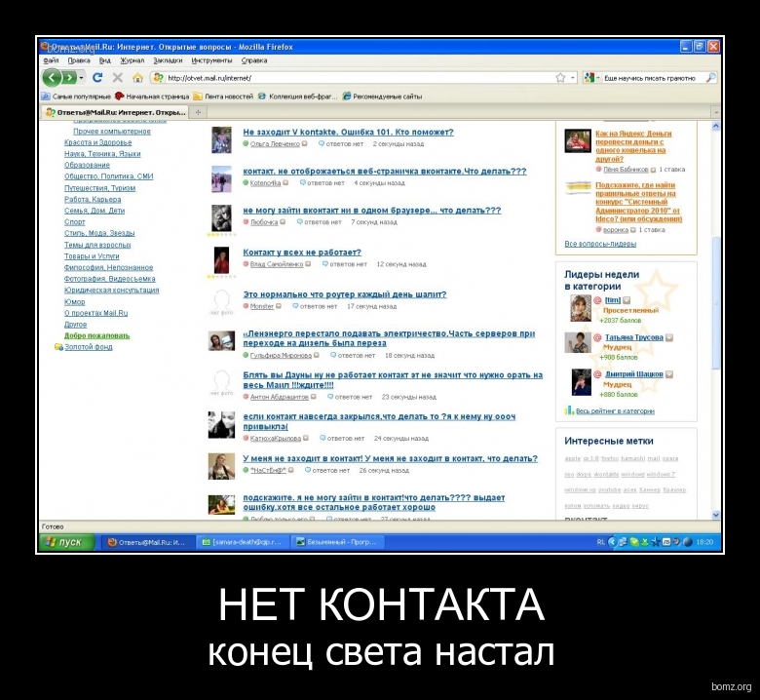Screen dimensions: 760x700
Task: Click page scrollbar up arrow
Action: point(716,126)
